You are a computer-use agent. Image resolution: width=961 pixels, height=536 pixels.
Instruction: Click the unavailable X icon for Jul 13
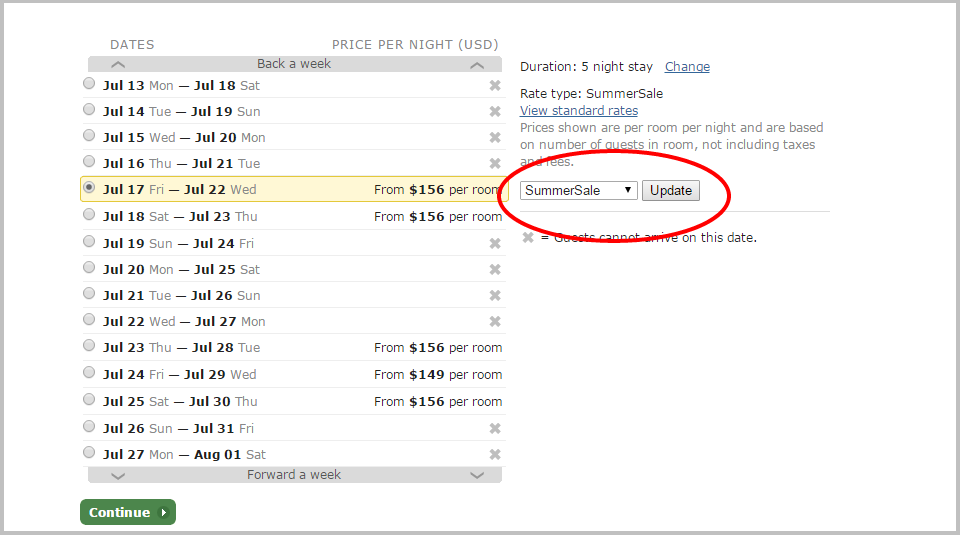coord(494,86)
